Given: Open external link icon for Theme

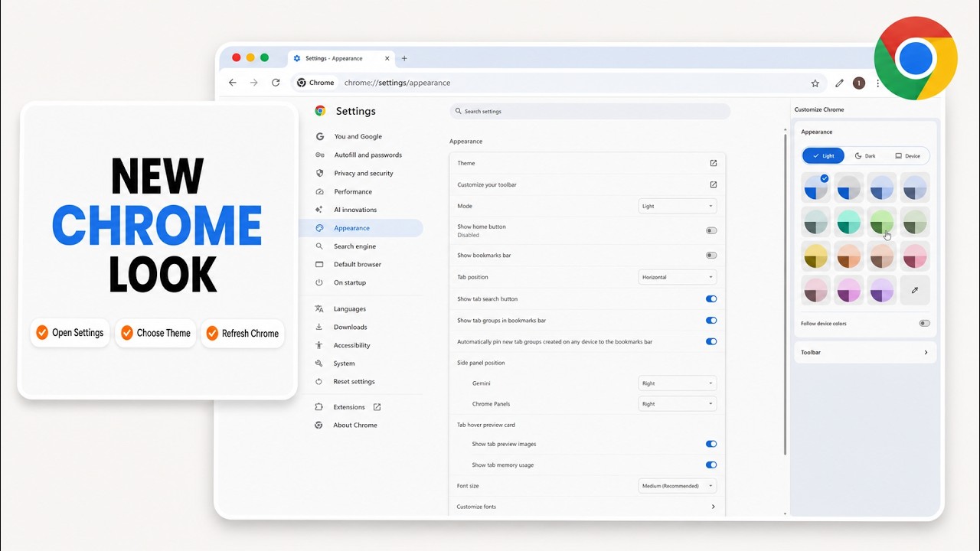Looking at the screenshot, I should (x=714, y=163).
